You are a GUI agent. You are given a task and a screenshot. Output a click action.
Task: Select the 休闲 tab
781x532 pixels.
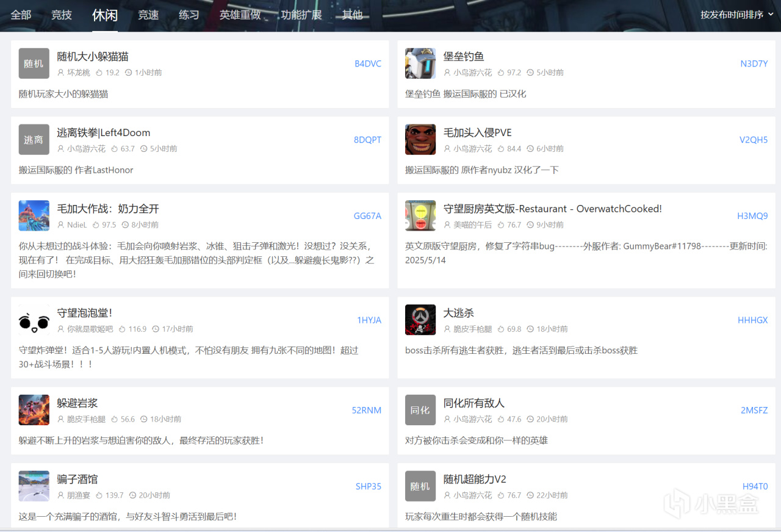(105, 15)
